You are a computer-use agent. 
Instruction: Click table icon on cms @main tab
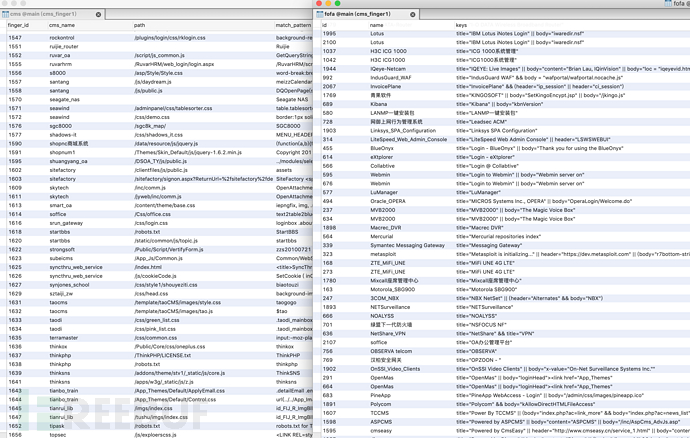[x=5, y=14]
